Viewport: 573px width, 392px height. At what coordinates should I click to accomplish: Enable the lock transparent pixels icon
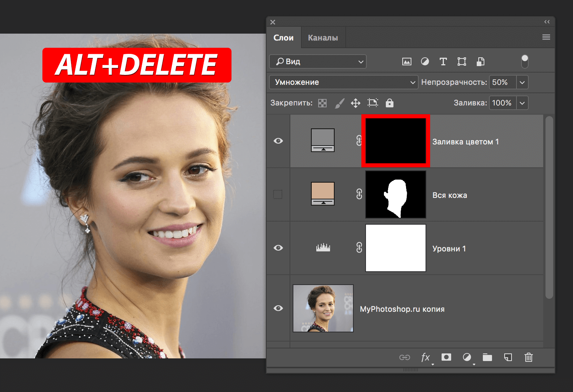pyautogui.click(x=322, y=103)
